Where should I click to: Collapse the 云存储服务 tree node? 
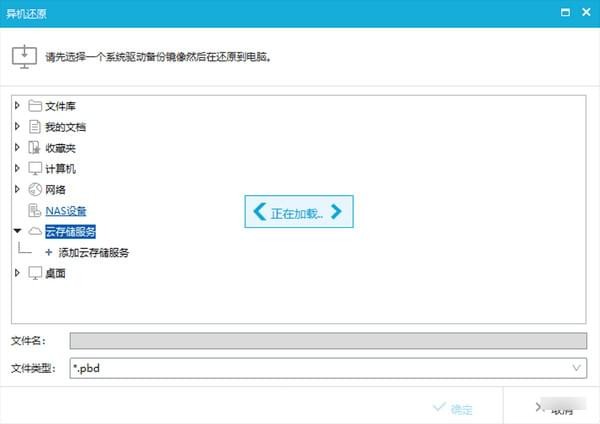tap(17, 231)
